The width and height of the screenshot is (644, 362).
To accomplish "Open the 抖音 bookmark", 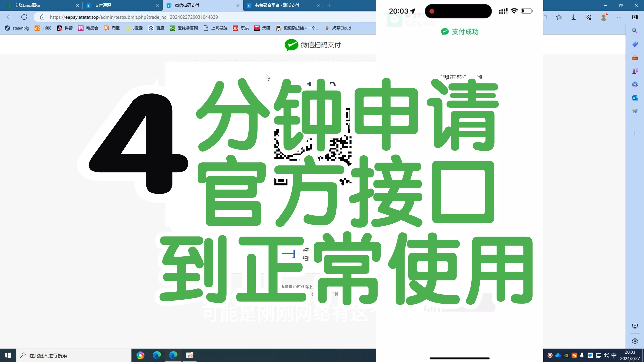I will [x=65, y=28].
